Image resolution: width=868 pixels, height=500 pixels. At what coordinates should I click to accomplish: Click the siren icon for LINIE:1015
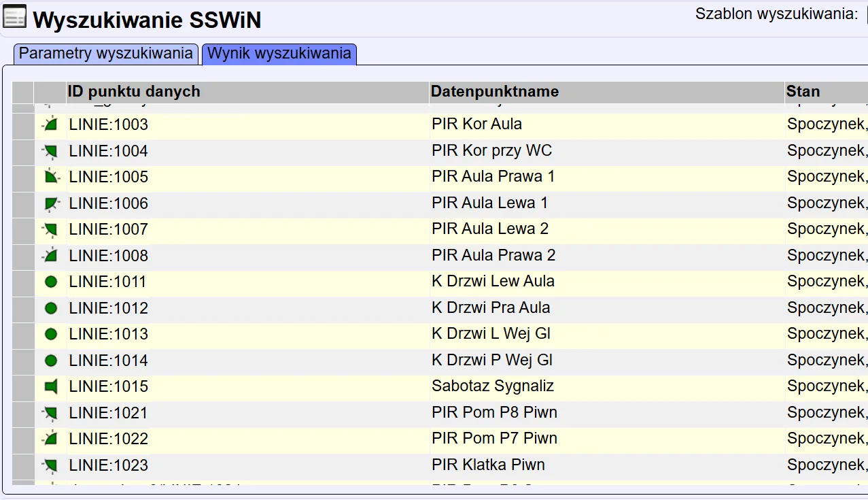[50, 386]
